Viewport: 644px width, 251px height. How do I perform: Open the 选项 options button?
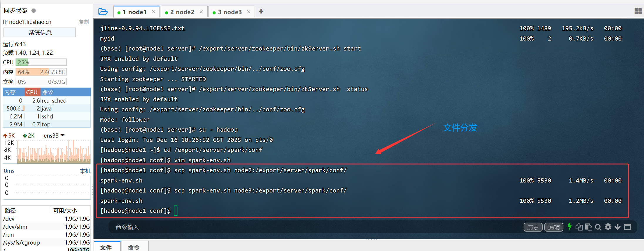click(x=554, y=227)
